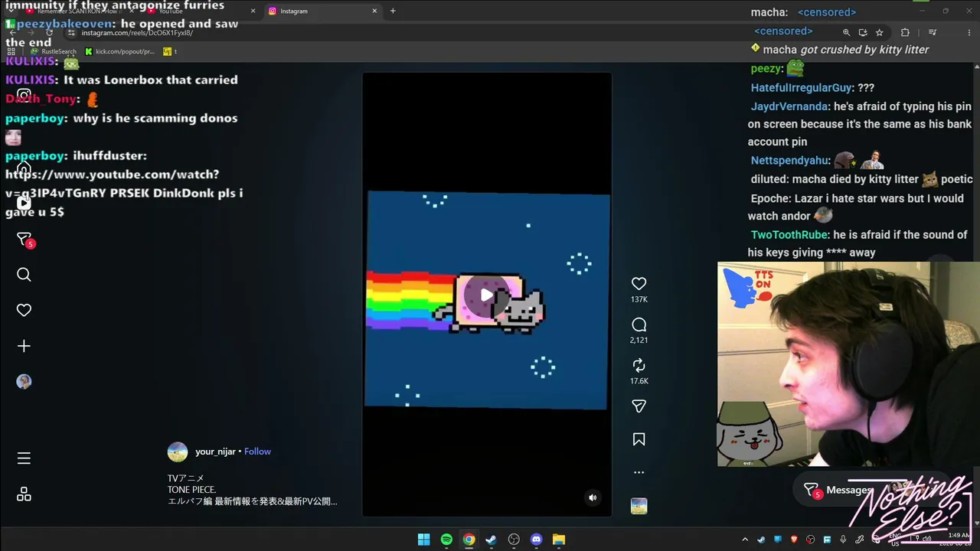Screen dimensions: 980x551
Task: Open the Instagram hamburger More menu
Action: (24, 458)
